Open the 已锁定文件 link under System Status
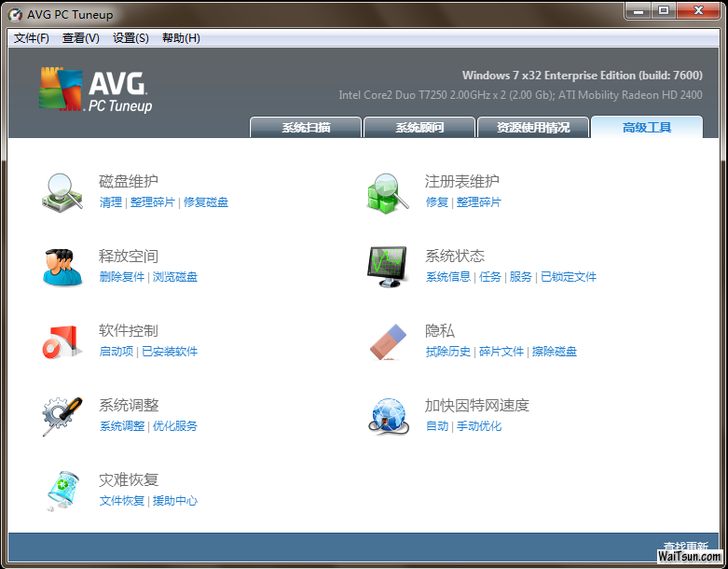This screenshot has height=569, width=728. coord(569,277)
